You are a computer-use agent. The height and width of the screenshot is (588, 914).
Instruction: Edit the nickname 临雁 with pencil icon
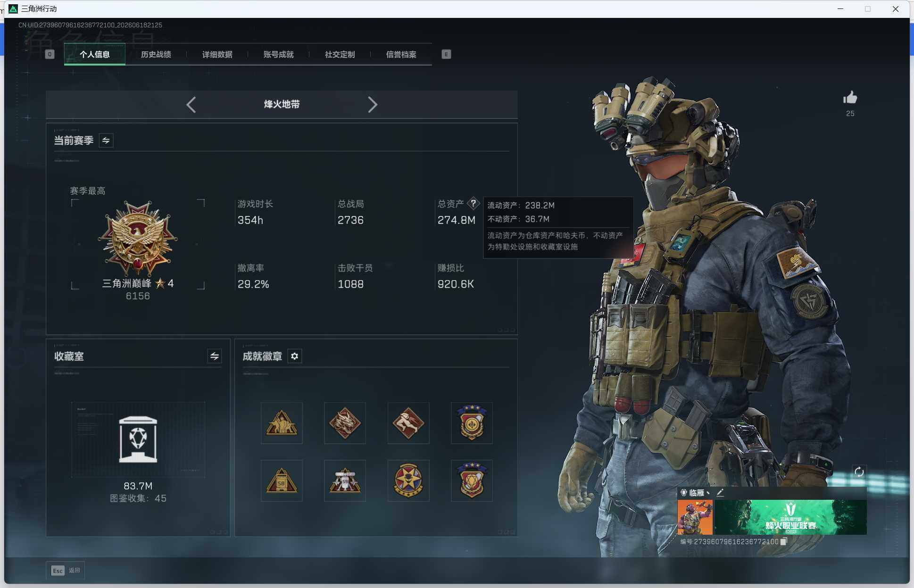[720, 493]
